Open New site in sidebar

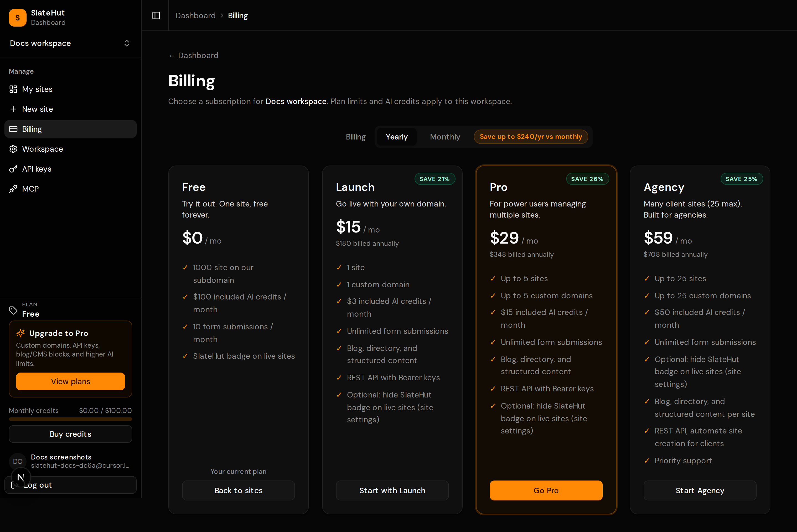click(x=71, y=109)
